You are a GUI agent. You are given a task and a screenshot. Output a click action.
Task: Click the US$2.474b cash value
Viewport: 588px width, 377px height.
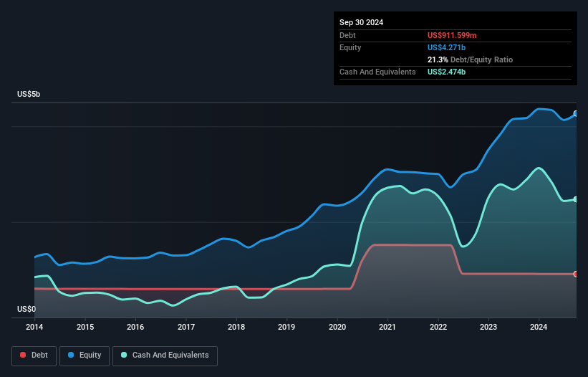(x=446, y=72)
